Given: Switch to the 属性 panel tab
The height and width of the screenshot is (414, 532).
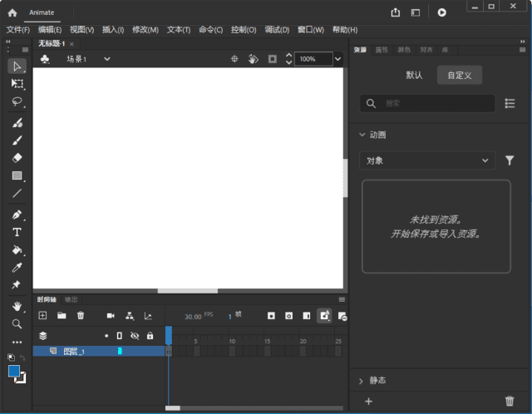Looking at the screenshot, I should (x=382, y=50).
